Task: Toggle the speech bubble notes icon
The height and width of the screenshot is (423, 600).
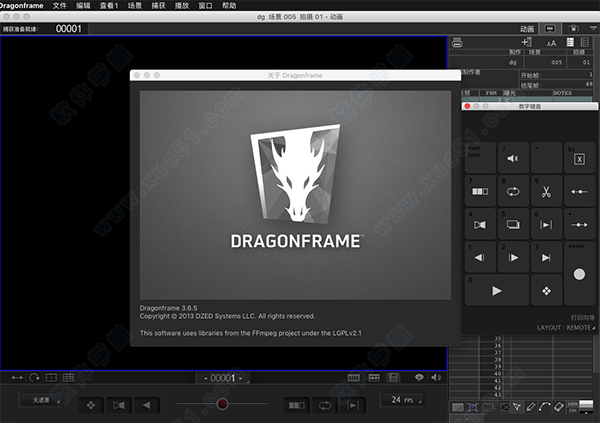Action: pyautogui.click(x=419, y=378)
